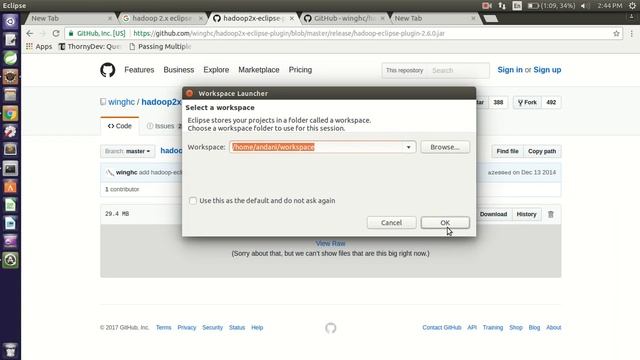Open the Security footer link

[x=212, y=327]
